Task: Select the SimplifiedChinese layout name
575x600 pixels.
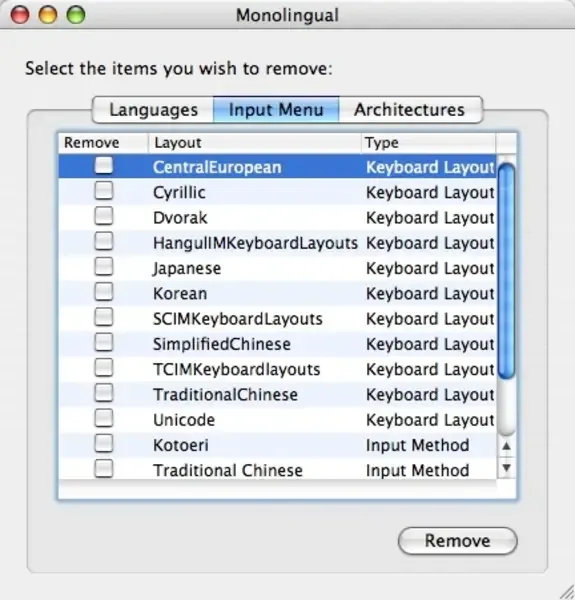Action: point(222,344)
